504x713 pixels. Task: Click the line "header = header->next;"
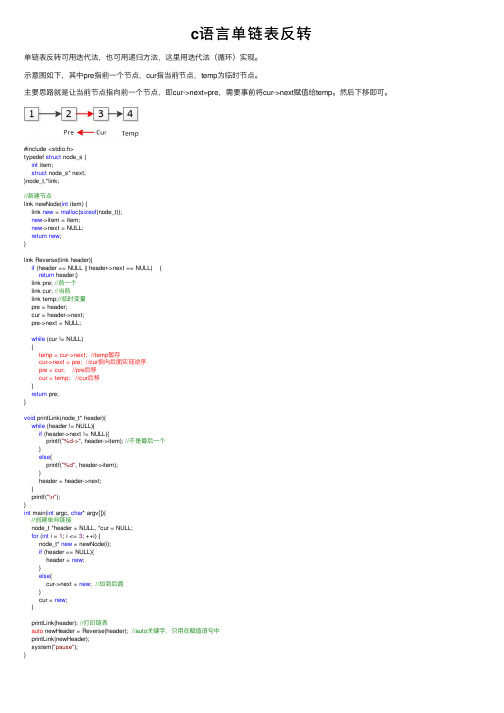click(70, 481)
